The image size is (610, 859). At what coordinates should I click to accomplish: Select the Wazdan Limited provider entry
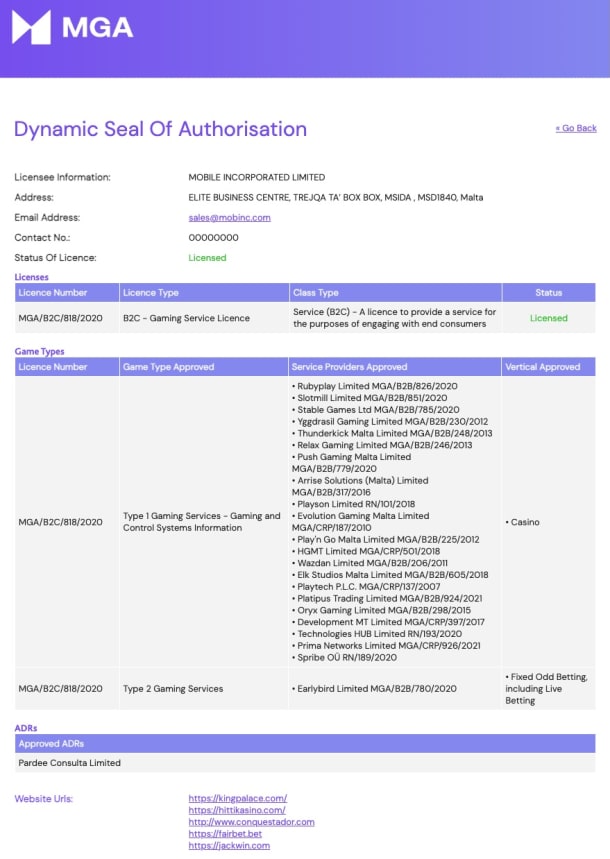[369, 563]
